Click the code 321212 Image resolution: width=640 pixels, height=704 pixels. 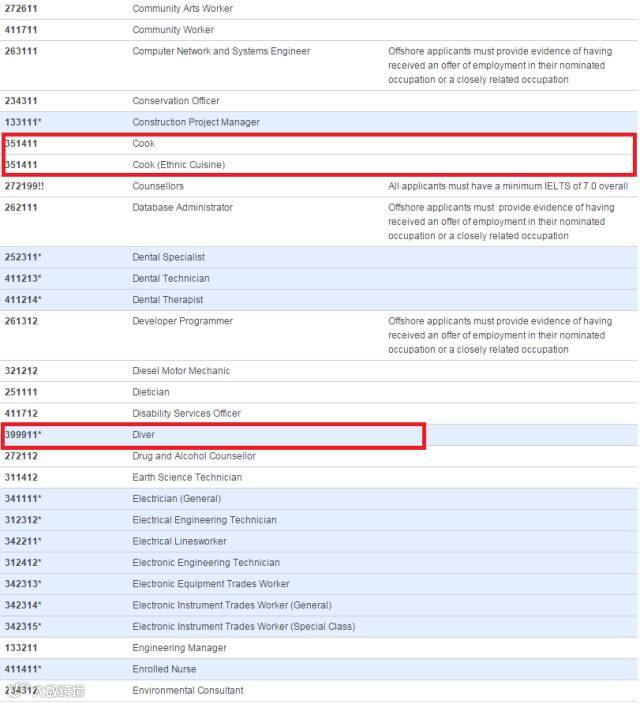[21, 371]
